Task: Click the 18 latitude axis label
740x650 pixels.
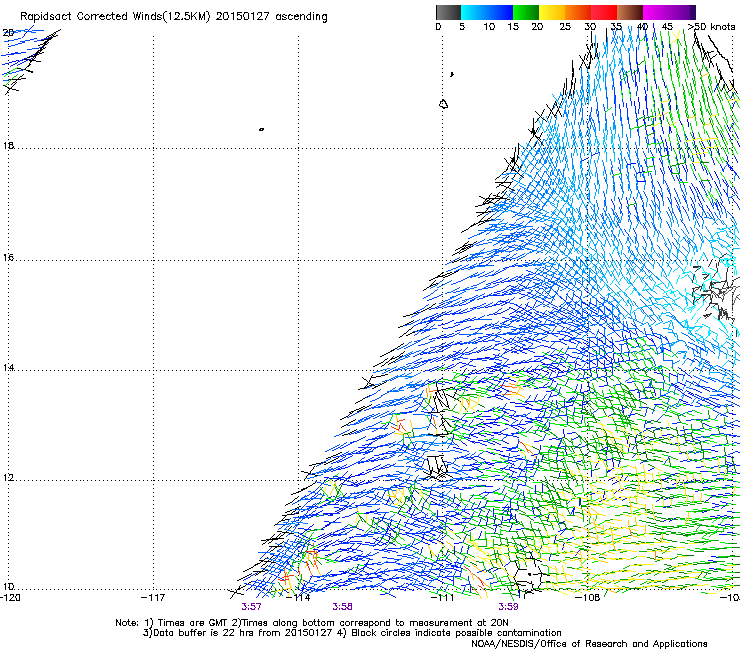Action: pos(8,145)
